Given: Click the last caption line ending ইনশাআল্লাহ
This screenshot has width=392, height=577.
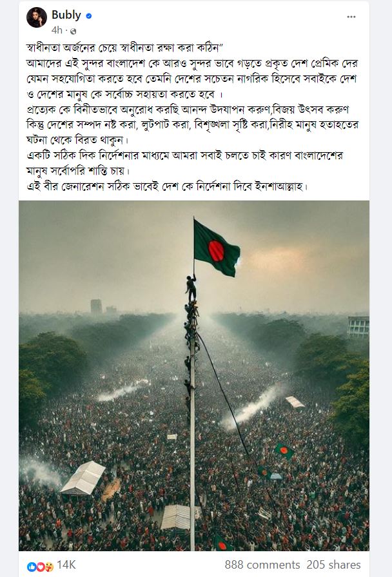Looking at the screenshot, I should [x=168, y=187].
